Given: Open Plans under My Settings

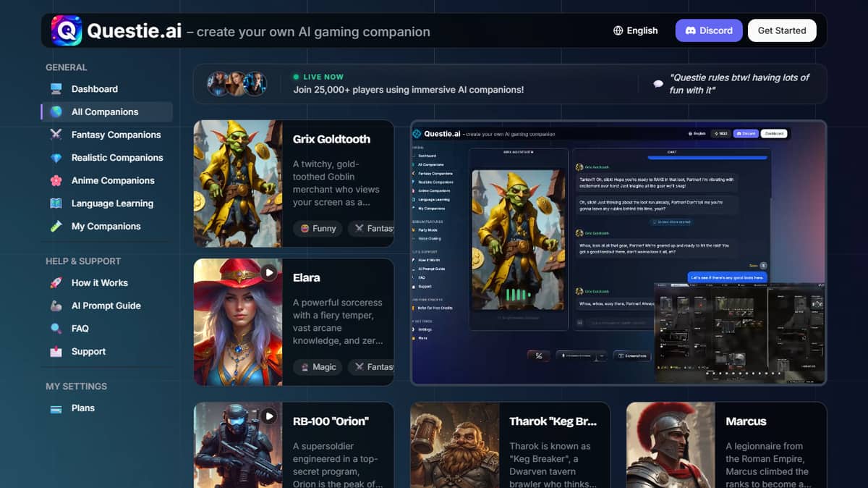Looking at the screenshot, I should click(x=107, y=408).
